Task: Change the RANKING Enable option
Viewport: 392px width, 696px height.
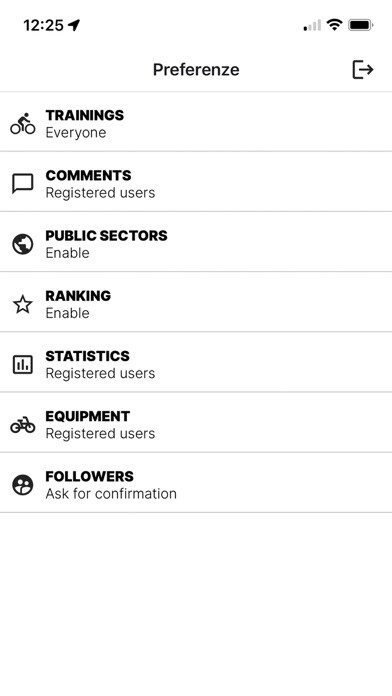Action: pos(196,302)
